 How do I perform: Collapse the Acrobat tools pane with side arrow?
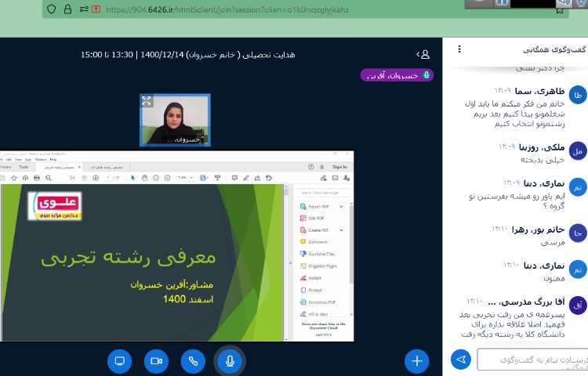coord(290,263)
